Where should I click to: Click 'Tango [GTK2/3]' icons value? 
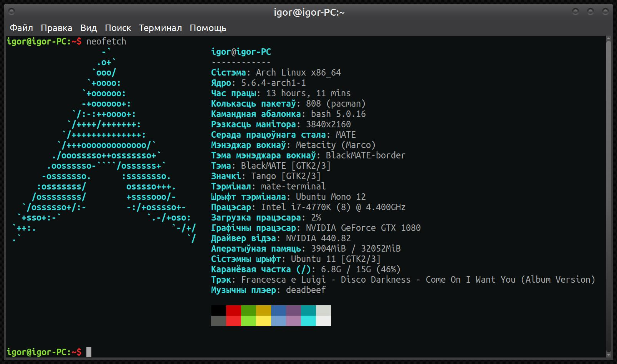pyautogui.click(x=286, y=176)
